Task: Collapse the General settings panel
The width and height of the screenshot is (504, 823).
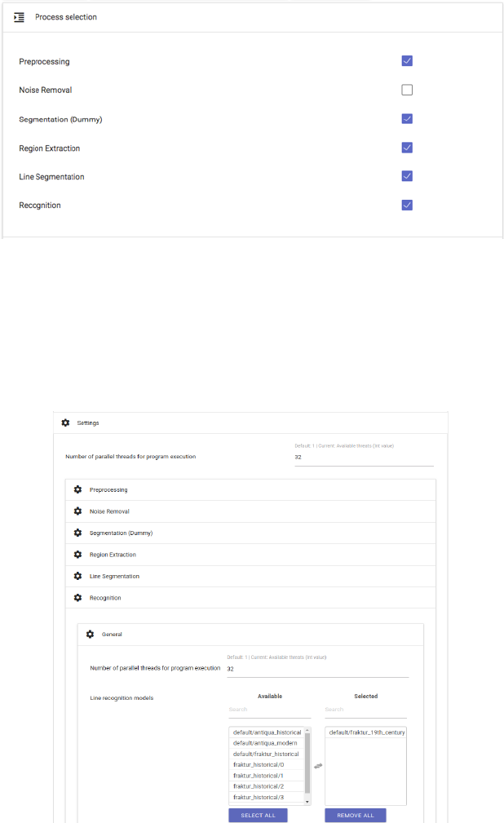Action: point(112,634)
